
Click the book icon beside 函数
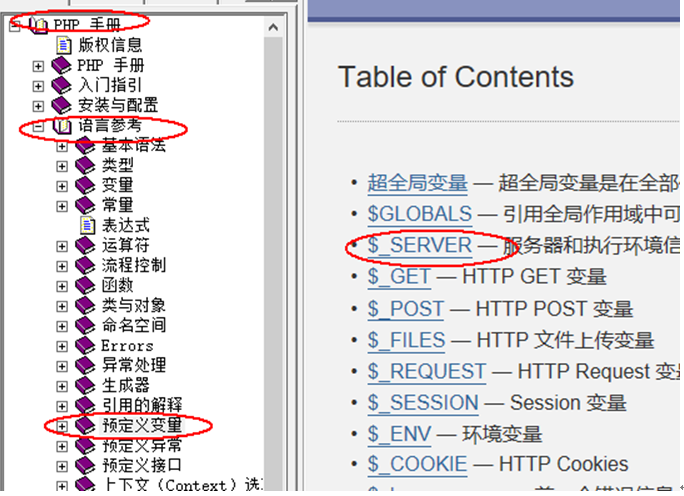[x=85, y=286]
